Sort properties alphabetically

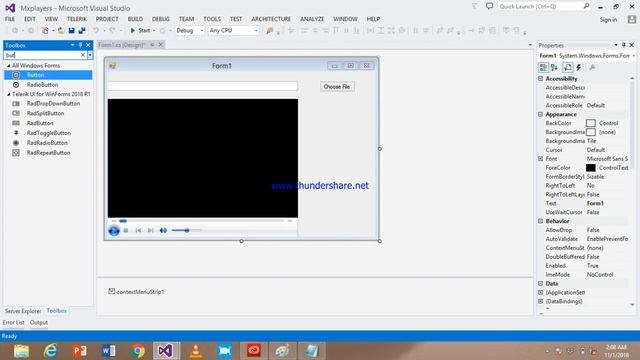(554, 67)
